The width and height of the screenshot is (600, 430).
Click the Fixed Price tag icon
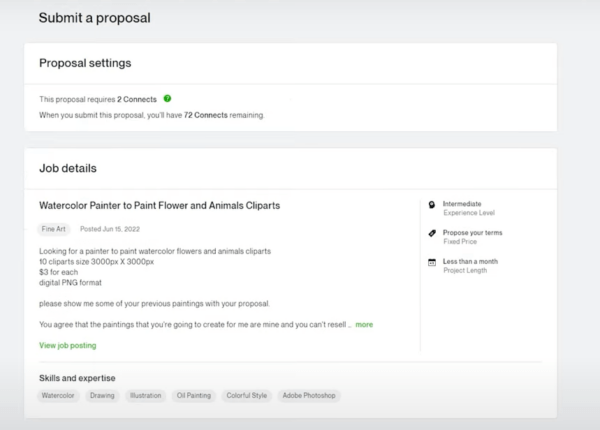(432, 233)
